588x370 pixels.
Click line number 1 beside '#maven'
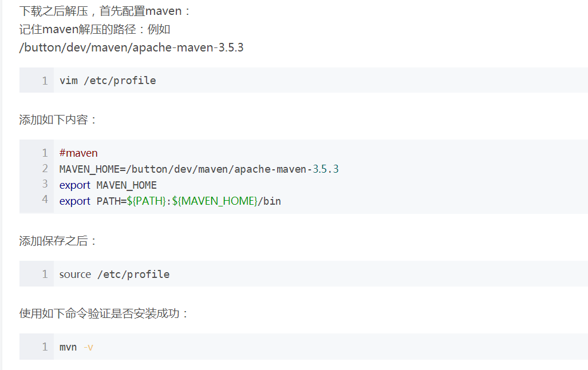pos(45,153)
